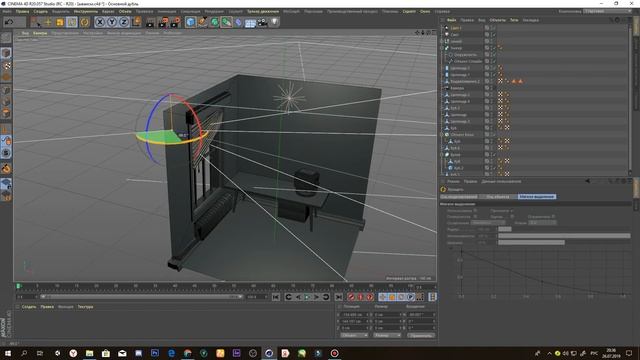Screen dimensions: 640x360
Task: Select the Move tool
Action: tap(48, 22)
